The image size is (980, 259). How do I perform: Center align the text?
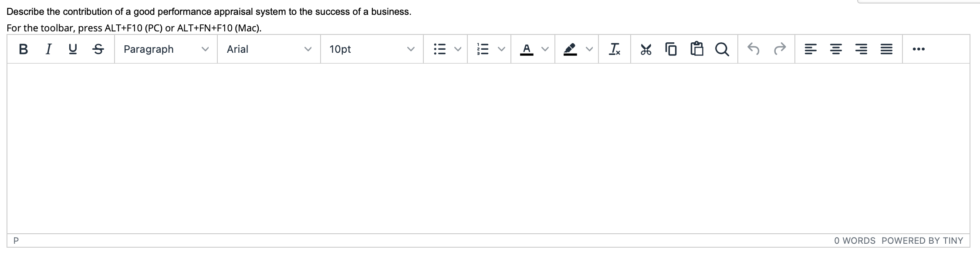pyautogui.click(x=835, y=49)
